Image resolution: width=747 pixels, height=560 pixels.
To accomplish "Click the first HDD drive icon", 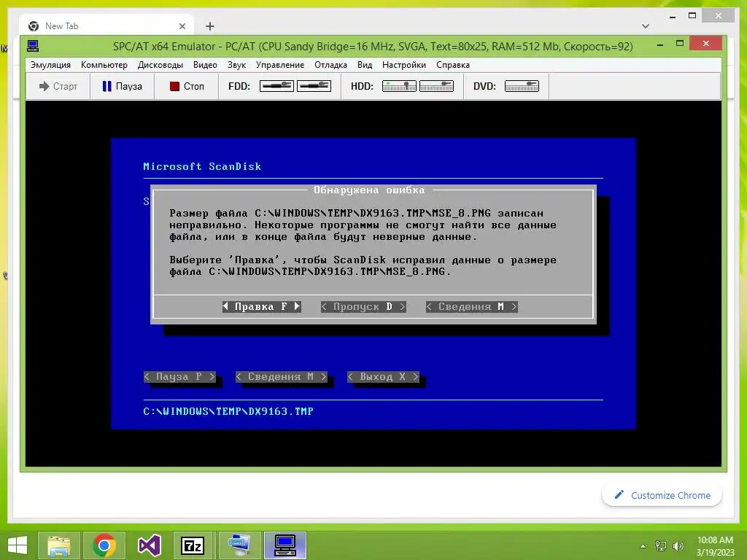I will (399, 86).
